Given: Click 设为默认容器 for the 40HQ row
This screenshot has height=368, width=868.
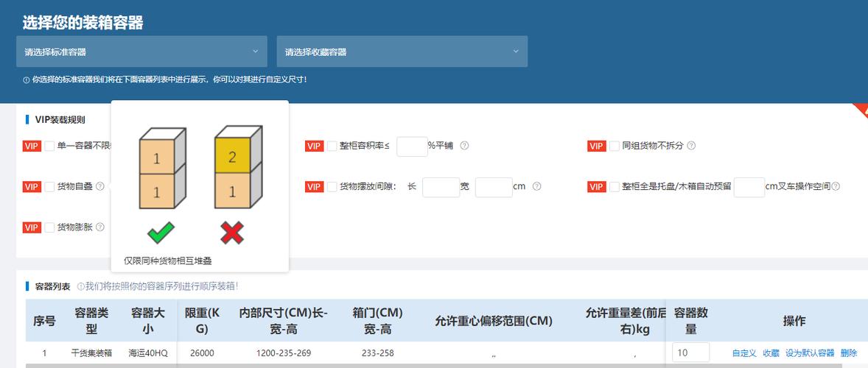Looking at the screenshot, I should click(810, 353).
